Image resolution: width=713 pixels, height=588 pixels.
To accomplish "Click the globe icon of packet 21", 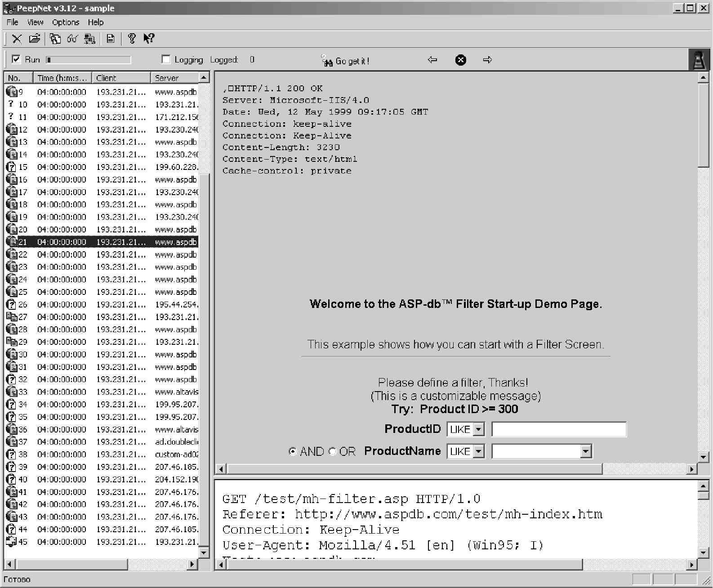I will point(12,242).
